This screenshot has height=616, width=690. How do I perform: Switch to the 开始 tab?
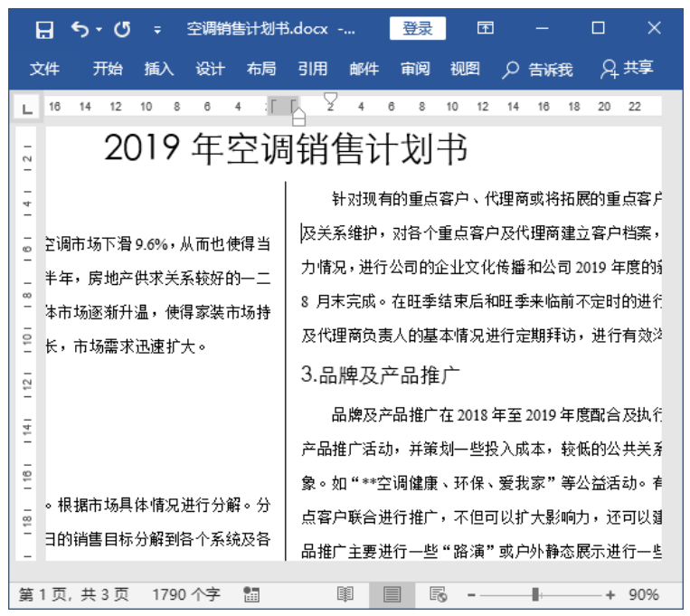pos(108,69)
